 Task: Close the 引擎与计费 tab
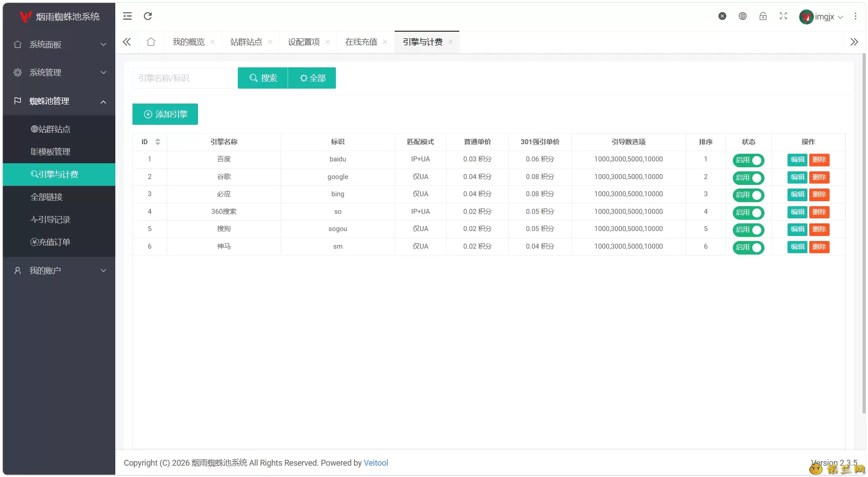point(450,42)
